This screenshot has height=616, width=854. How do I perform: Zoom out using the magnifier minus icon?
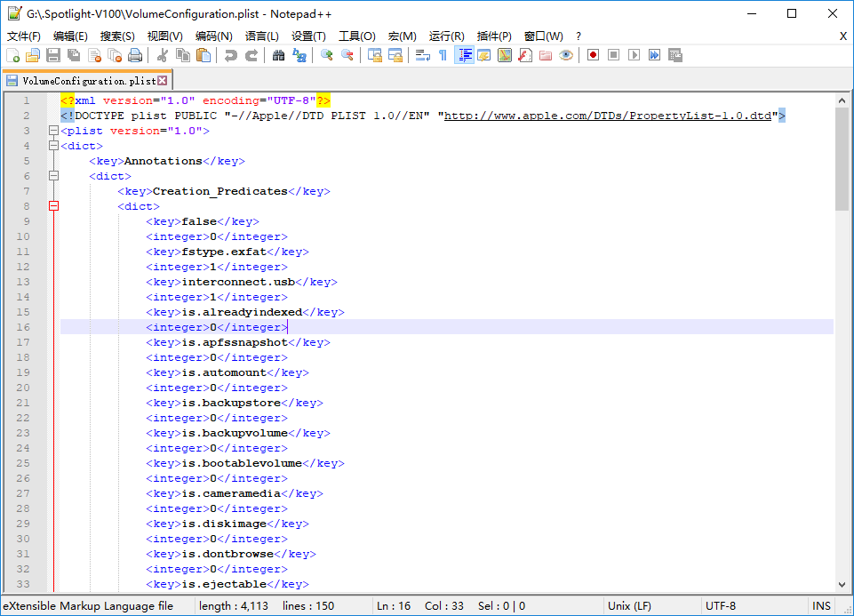coord(347,55)
